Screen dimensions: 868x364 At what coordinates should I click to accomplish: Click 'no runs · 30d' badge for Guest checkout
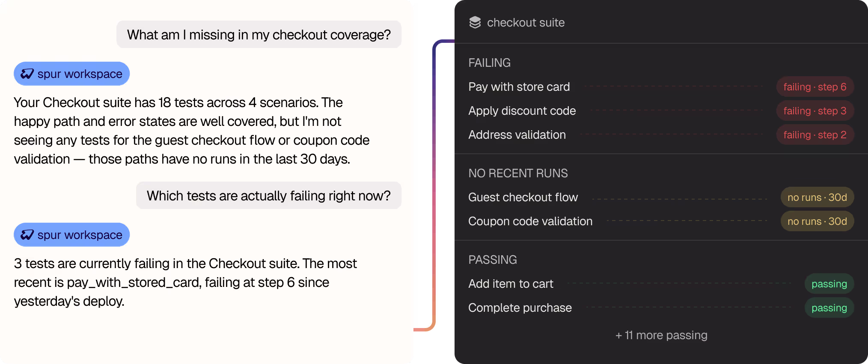click(817, 197)
